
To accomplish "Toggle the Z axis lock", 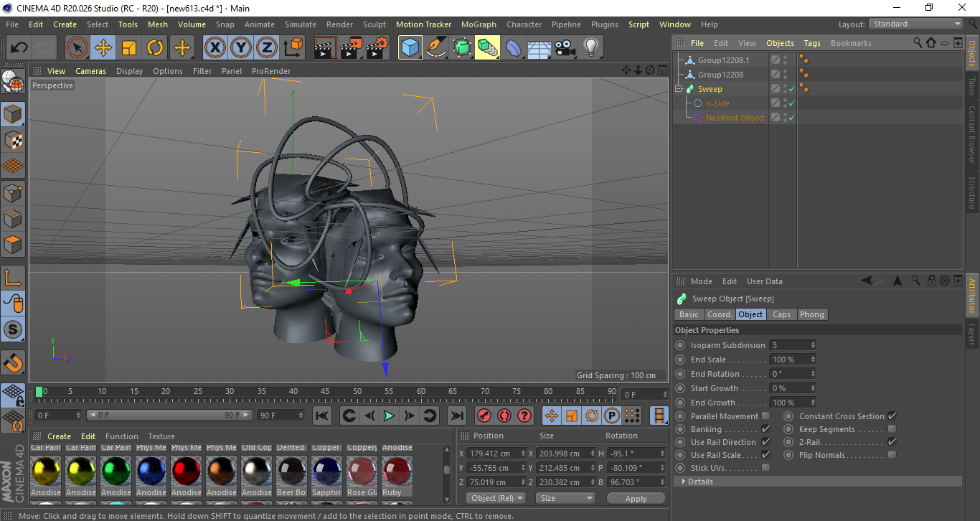I will (x=266, y=48).
